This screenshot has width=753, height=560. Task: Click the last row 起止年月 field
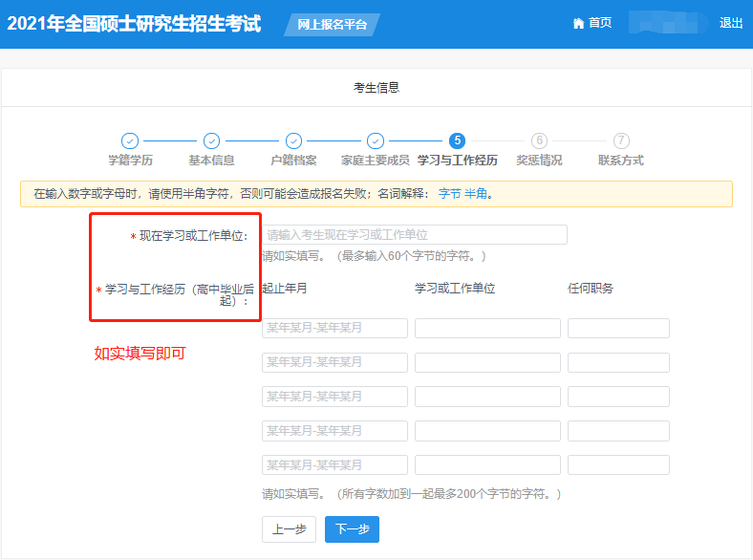coord(334,465)
